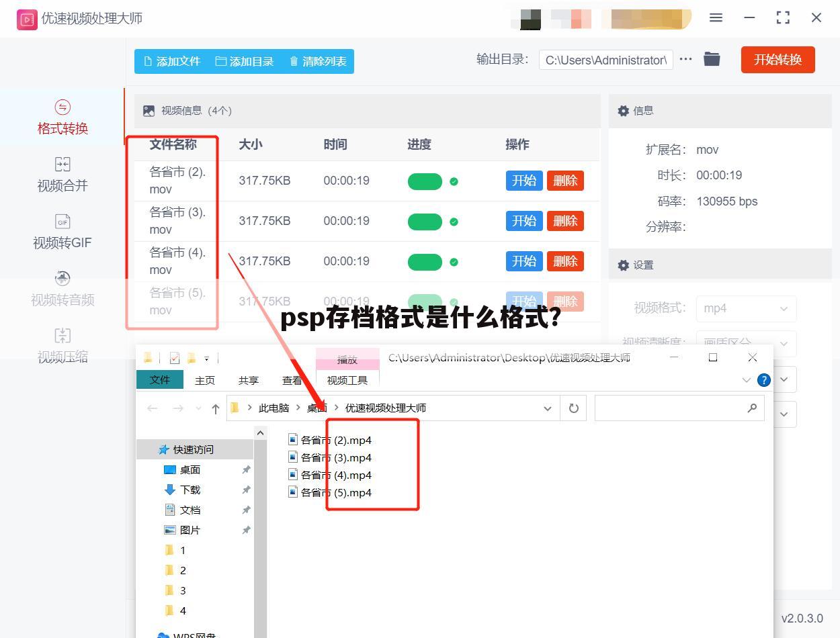The width and height of the screenshot is (840, 638).
Task: Click 优速视频处理大师 in the breadcrumb path
Action: 386,408
